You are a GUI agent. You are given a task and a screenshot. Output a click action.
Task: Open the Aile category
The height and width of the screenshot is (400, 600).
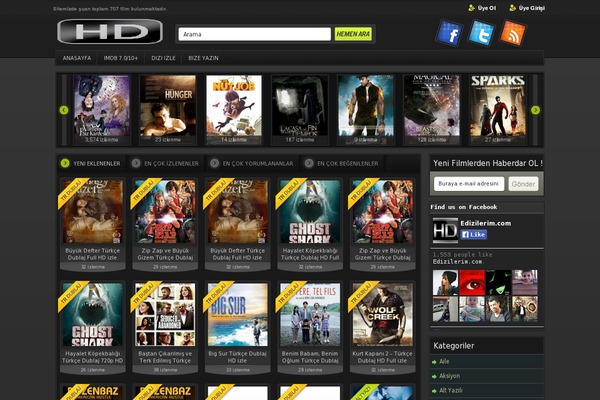[444, 361]
